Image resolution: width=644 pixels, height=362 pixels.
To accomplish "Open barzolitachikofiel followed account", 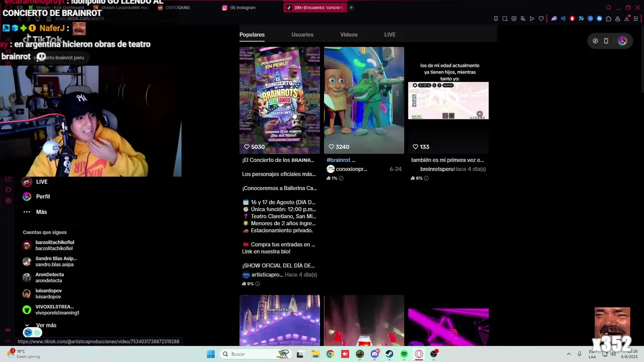I will click(49, 245).
